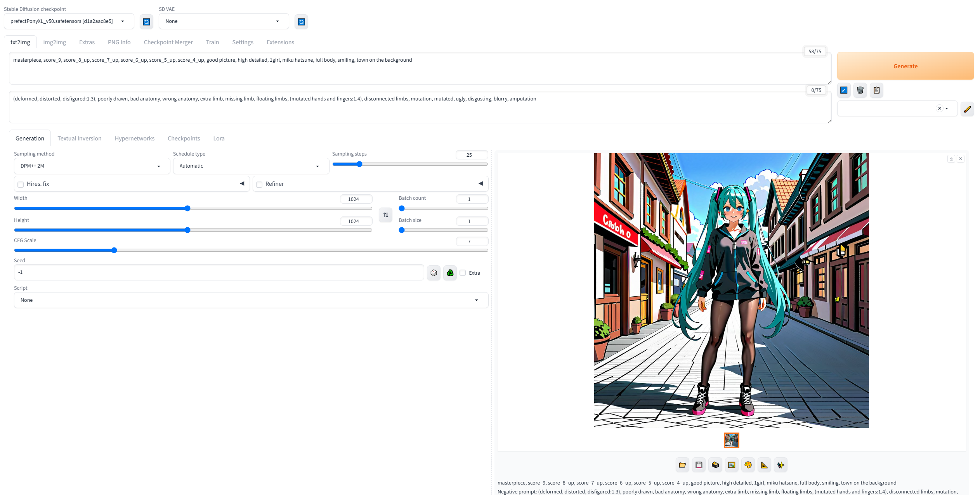Screen dimensions: 980x495
Task: Clear prompt with the trash icon
Action: [860, 90]
